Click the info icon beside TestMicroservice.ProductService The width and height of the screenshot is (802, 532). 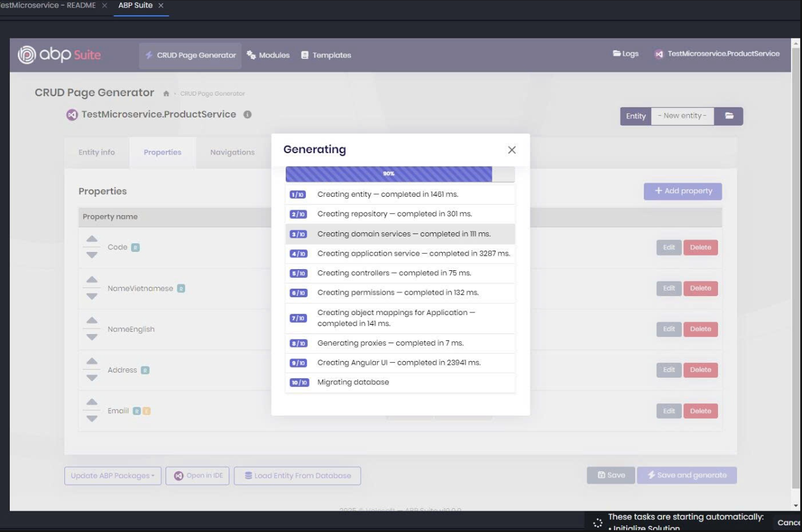tap(247, 115)
